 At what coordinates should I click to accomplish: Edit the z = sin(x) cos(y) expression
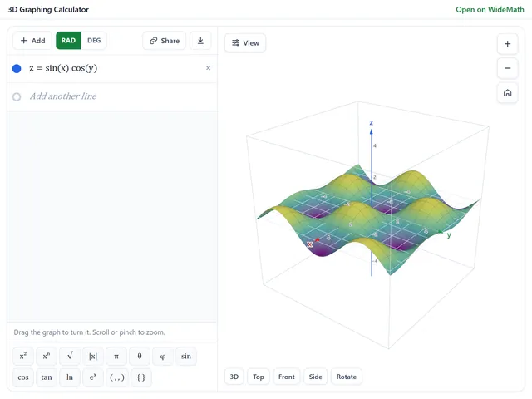tap(63, 68)
